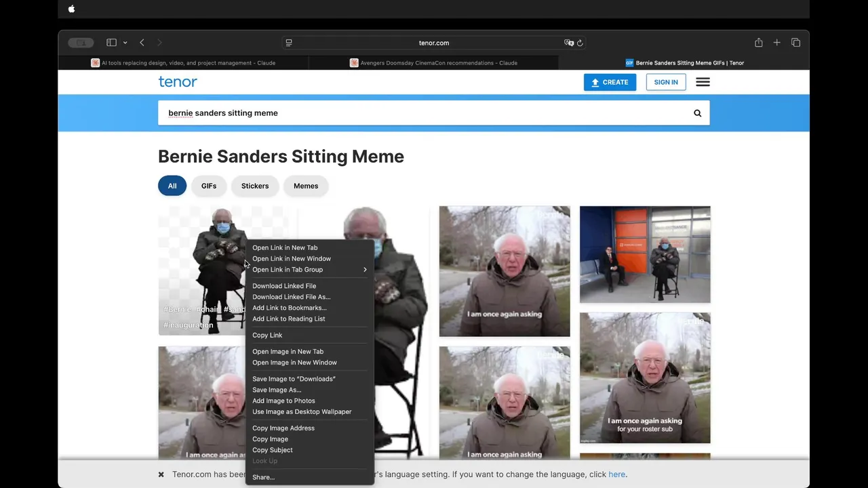Image resolution: width=868 pixels, height=488 pixels.
Task: Reload the page with refresh icon
Action: click(x=580, y=43)
